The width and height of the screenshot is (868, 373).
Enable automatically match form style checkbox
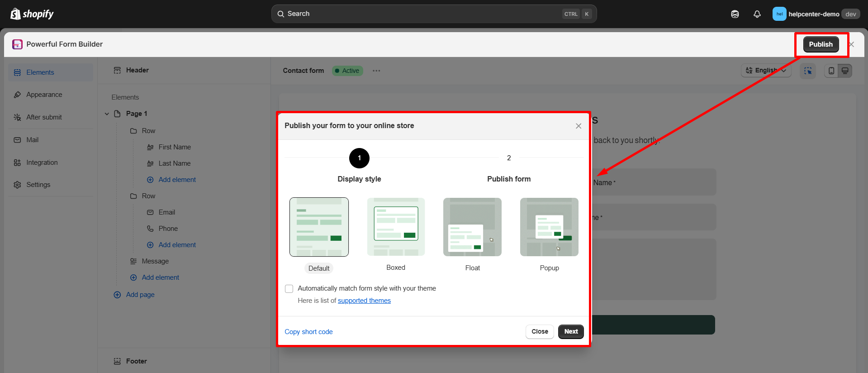click(289, 289)
